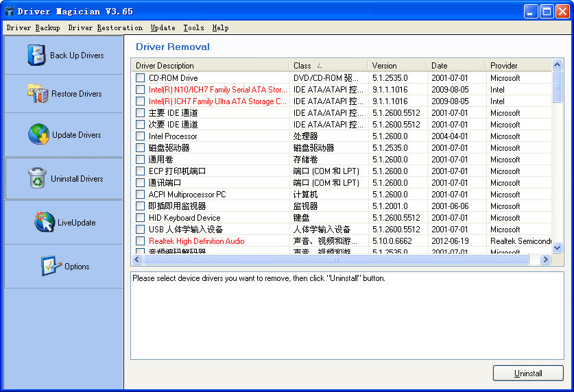The image size is (574, 392).
Task: Tick the 通讯端口 checkbox
Action: (140, 182)
